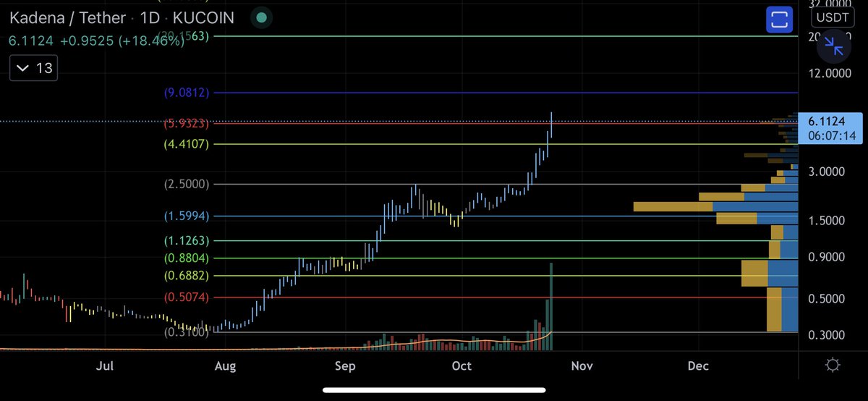Click the +0.9525 (+18.46%) price change
Screen dimensions: 868x401
coord(122,42)
